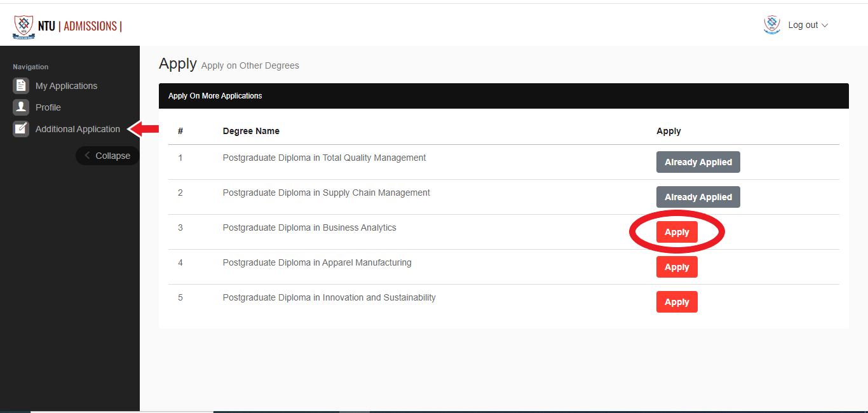Apply for Innovation and Sustainability diploma
The width and height of the screenshot is (868, 413).
(677, 302)
